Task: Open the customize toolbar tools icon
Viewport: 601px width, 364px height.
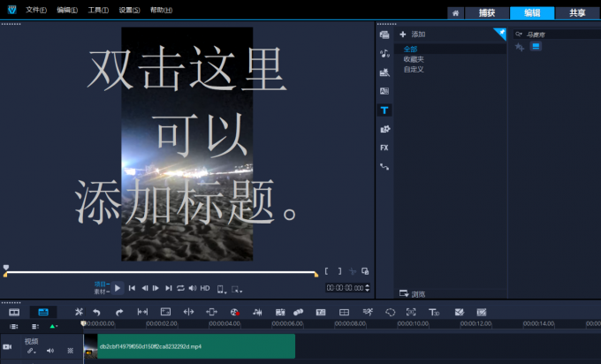Action: [x=79, y=312]
